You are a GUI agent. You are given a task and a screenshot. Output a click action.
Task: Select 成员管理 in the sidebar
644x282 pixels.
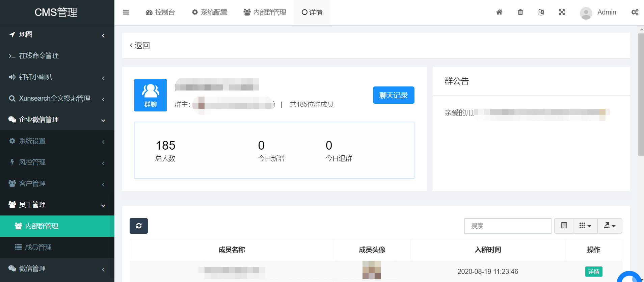click(x=38, y=247)
